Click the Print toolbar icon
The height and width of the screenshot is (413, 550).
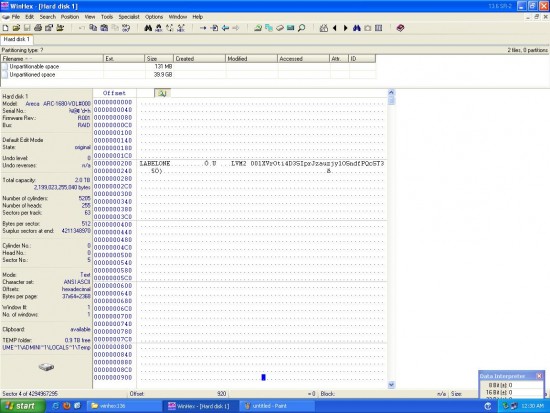38,28
